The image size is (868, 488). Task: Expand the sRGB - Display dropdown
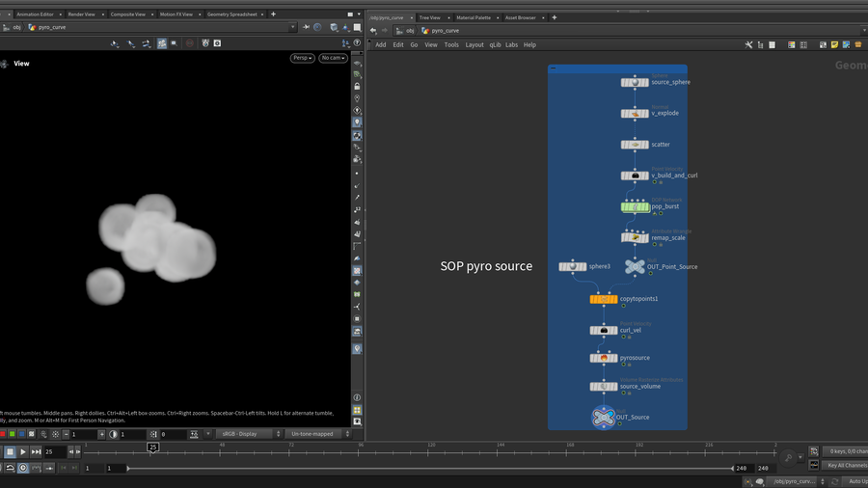click(250, 434)
